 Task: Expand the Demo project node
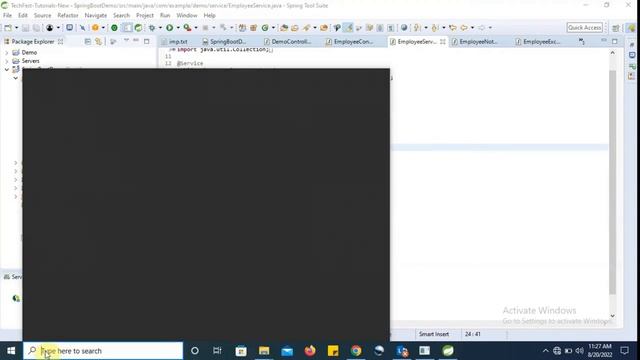[x=7, y=53]
